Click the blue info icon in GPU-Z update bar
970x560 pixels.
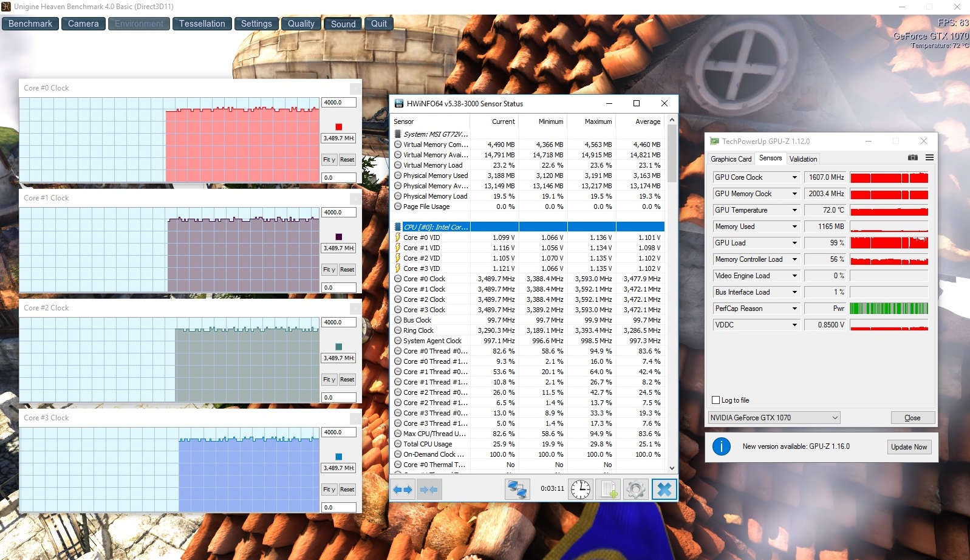point(721,447)
